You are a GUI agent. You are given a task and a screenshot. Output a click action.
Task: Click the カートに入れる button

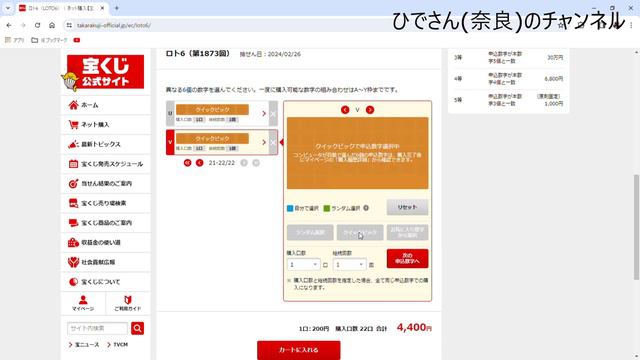click(299, 350)
